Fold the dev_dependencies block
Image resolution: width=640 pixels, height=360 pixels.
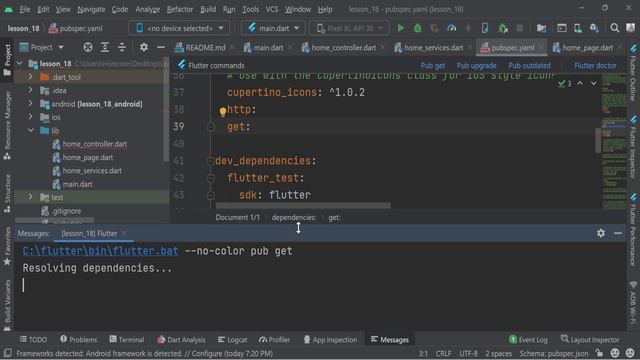point(211,161)
